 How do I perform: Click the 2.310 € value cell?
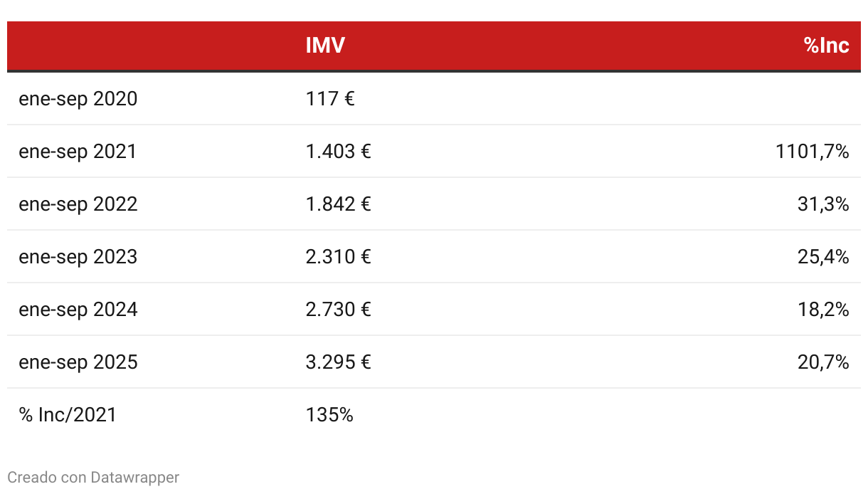[339, 256]
